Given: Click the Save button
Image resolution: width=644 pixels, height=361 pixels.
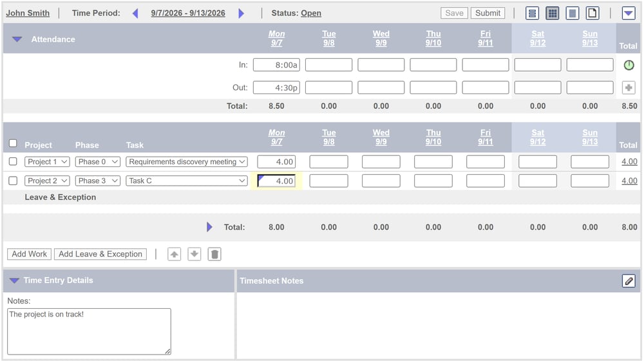Looking at the screenshot, I should click(454, 13).
